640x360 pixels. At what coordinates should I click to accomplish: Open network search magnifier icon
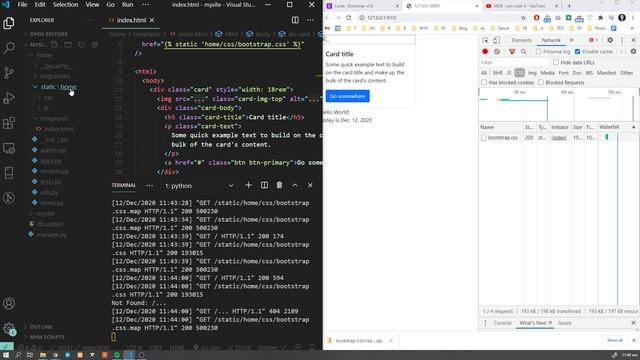point(524,51)
